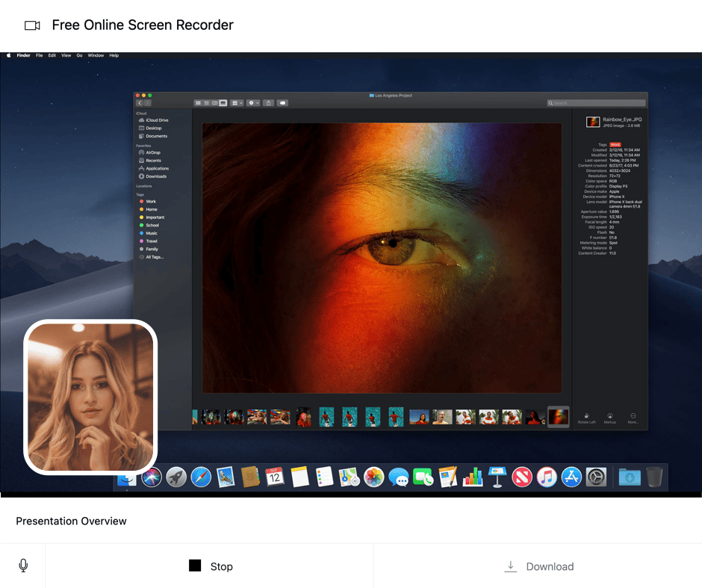
Task: Switch Finder to Gallery view
Action: click(223, 102)
